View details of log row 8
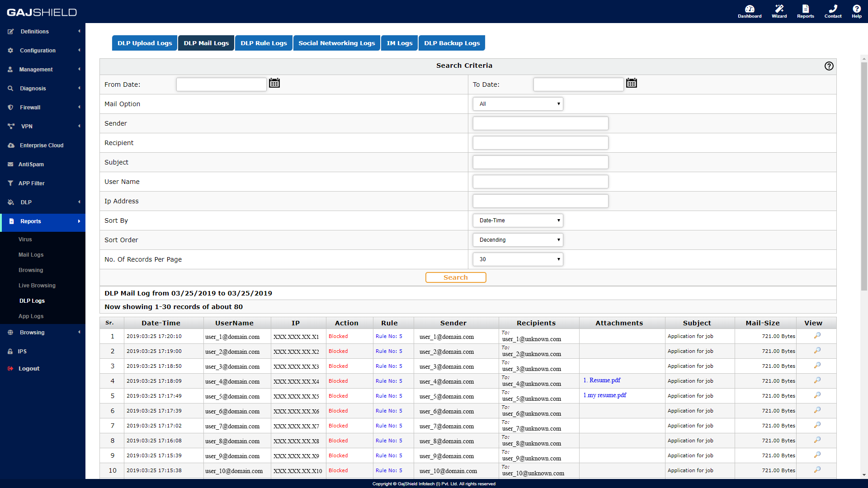The image size is (868, 488). click(x=817, y=440)
